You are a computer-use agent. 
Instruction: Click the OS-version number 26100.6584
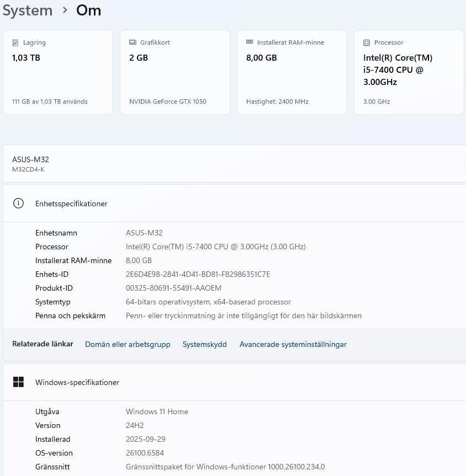coord(145,453)
